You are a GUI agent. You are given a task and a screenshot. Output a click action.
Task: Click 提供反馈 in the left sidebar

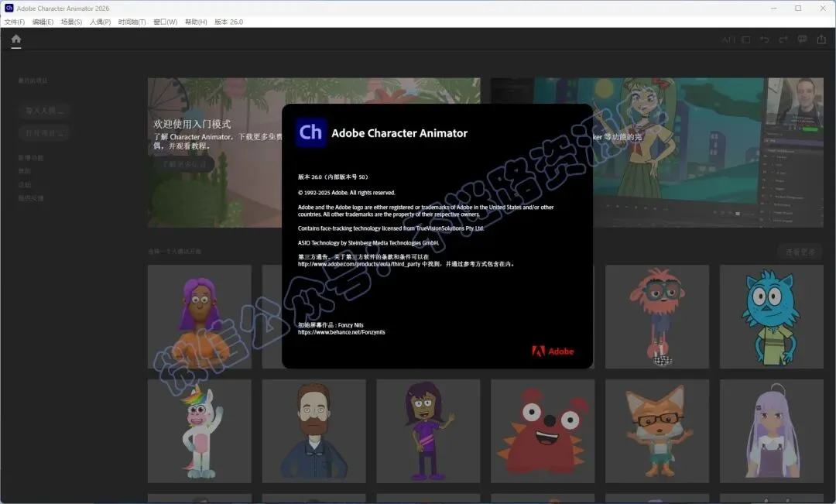(31, 198)
